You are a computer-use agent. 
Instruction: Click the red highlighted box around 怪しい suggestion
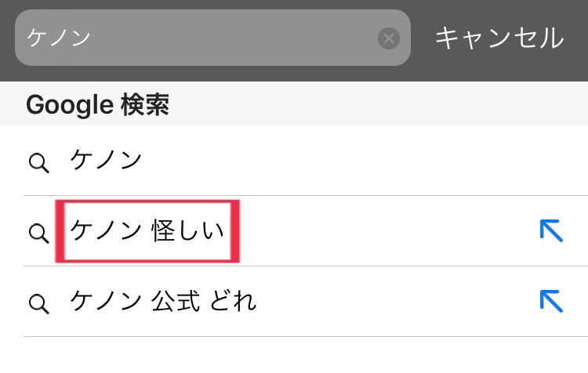click(x=147, y=231)
